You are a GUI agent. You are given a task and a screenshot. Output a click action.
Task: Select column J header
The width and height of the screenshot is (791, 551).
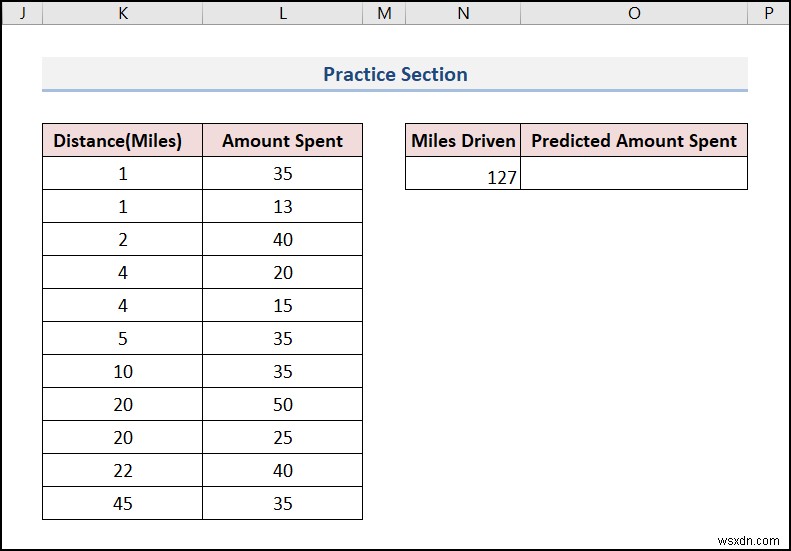pos(22,13)
